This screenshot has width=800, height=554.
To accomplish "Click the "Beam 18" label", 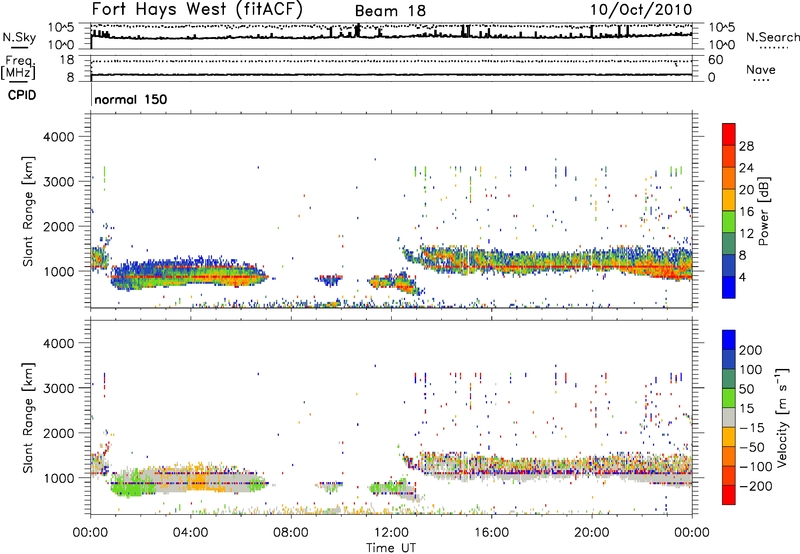I will (390, 11).
